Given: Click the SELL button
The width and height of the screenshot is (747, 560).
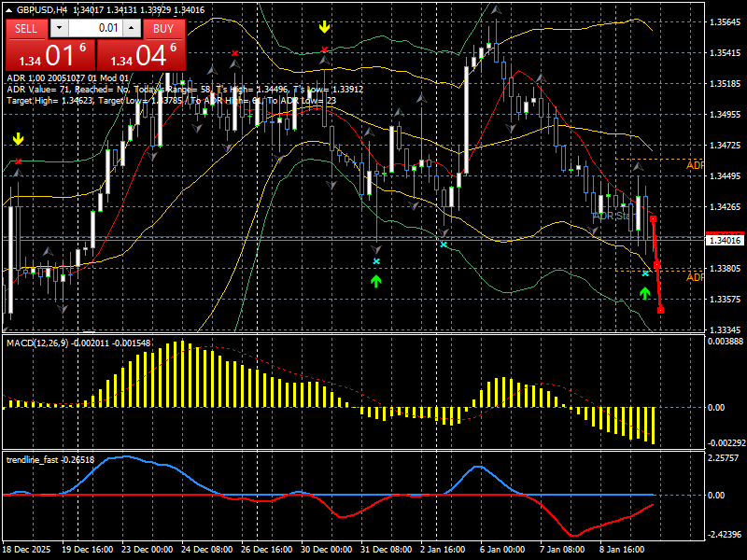Looking at the screenshot, I should pos(26,29).
